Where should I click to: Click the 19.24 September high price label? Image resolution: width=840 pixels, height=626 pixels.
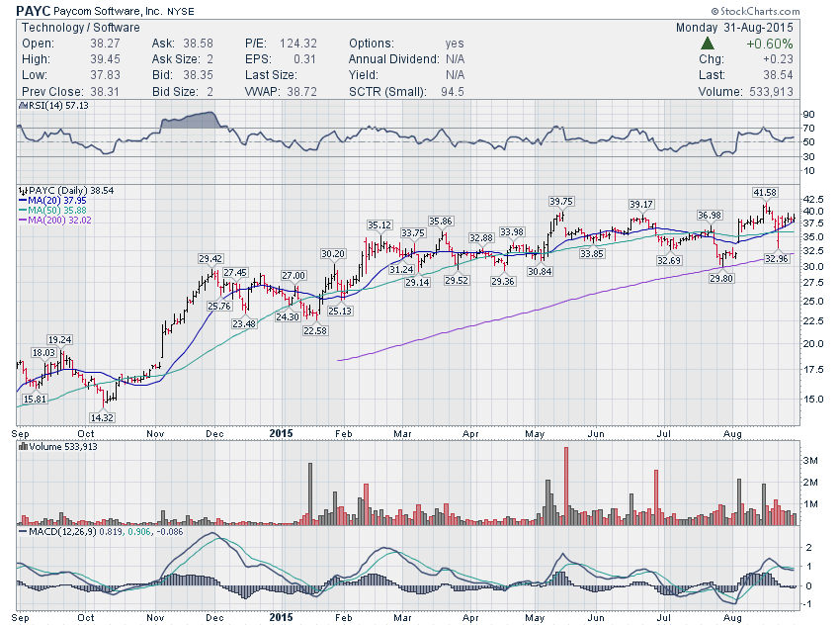tap(59, 339)
